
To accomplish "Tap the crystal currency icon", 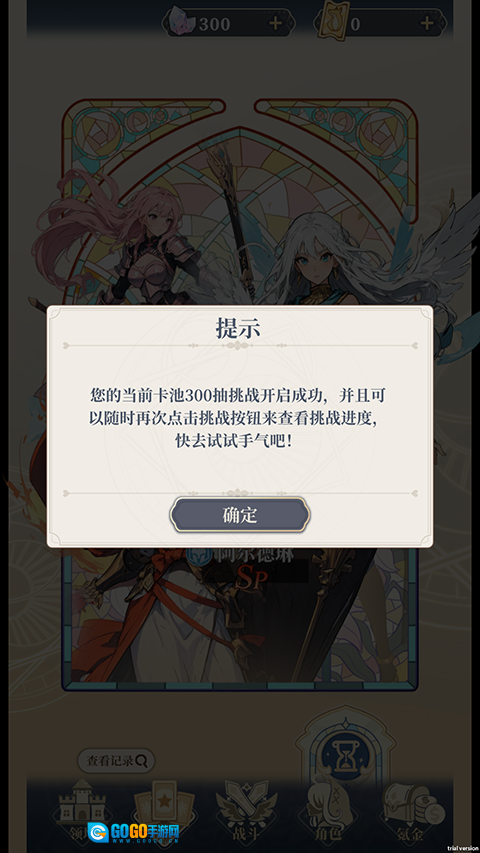I will 183,22.
